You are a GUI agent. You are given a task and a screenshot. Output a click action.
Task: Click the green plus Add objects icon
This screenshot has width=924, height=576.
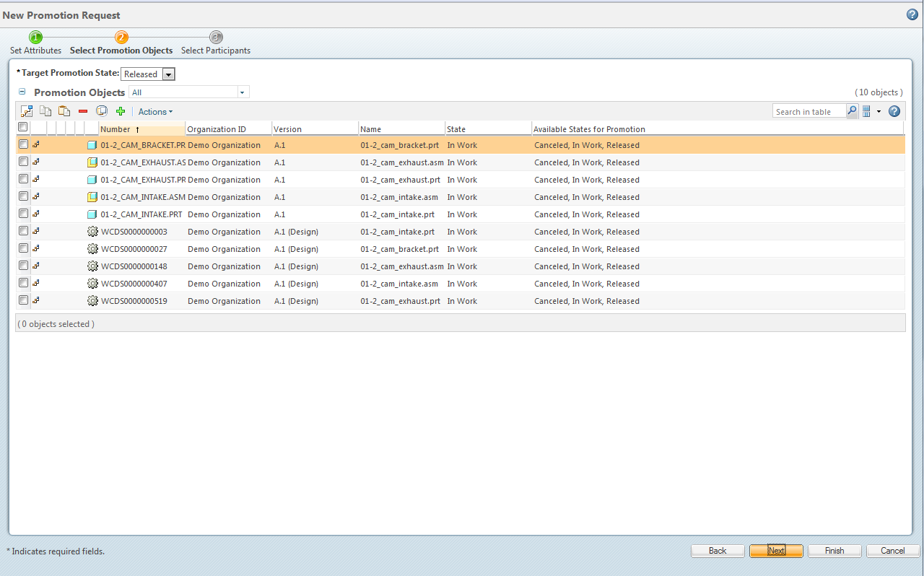tap(121, 111)
